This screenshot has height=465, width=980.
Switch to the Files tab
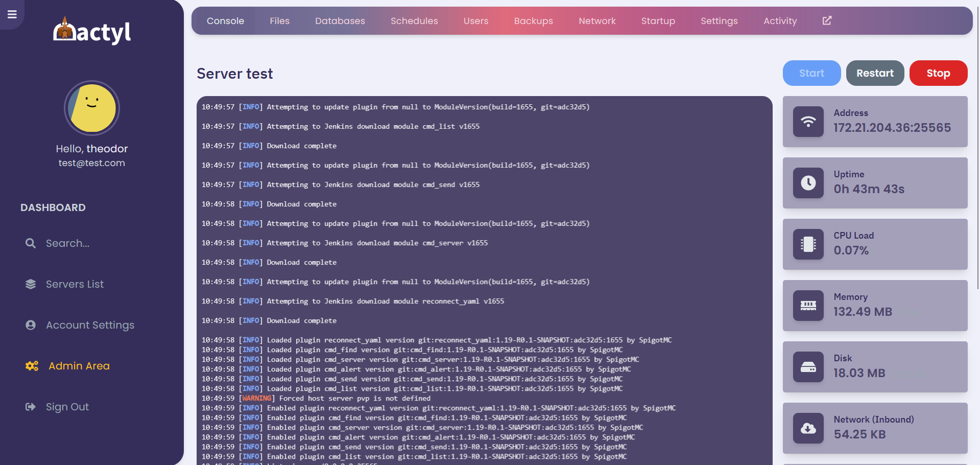point(279,21)
